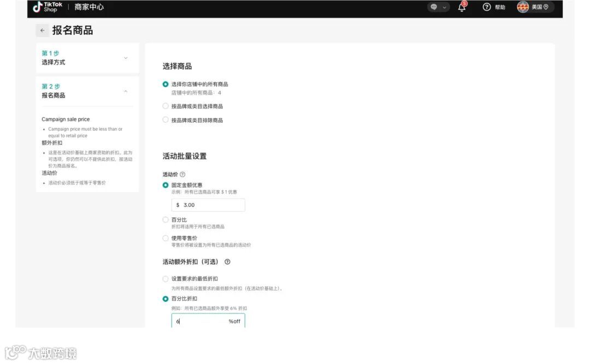Screen dimensions: 590x364
Task: Go back with the arrow button
Action: click(x=43, y=31)
